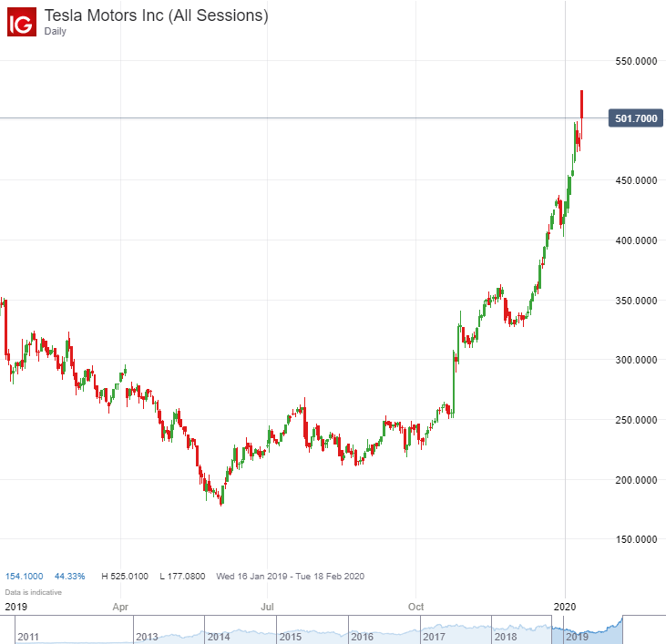Select 2014 in the overview navigator
This screenshot has width=666, height=644.
[219, 637]
